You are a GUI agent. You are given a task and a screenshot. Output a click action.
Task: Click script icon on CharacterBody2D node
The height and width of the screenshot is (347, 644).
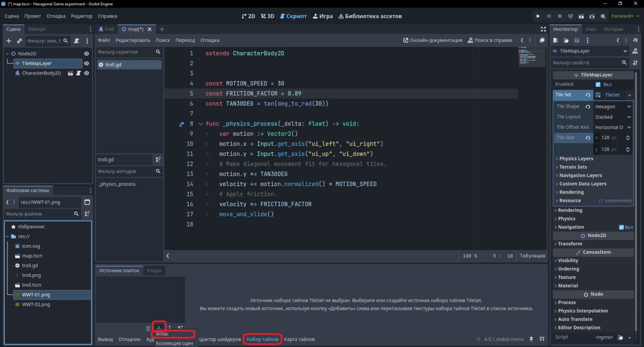(x=78, y=73)
